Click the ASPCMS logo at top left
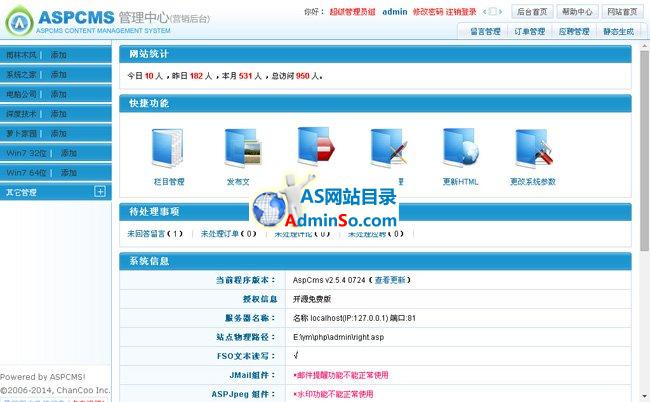Screen dimensions: 650x402 point(19,21)
